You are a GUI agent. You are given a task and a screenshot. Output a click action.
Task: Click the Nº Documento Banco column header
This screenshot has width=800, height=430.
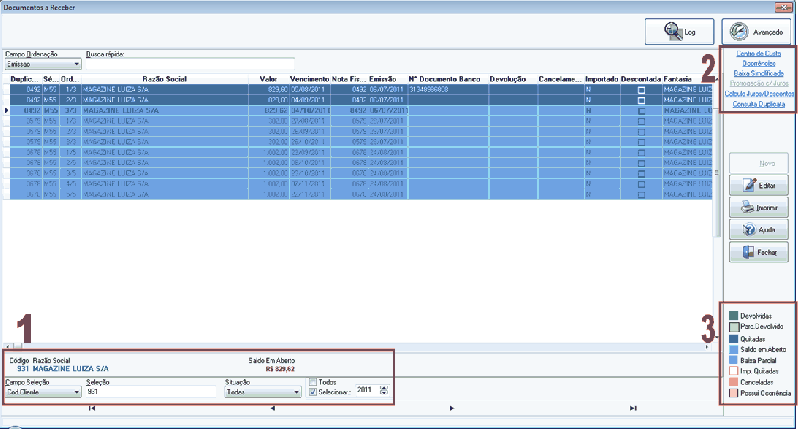[447, 79]
